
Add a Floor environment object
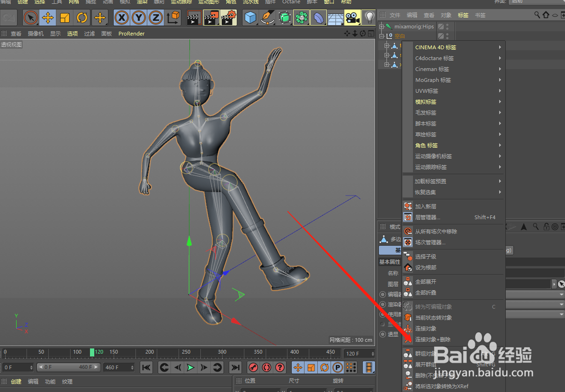coord(335,18)
